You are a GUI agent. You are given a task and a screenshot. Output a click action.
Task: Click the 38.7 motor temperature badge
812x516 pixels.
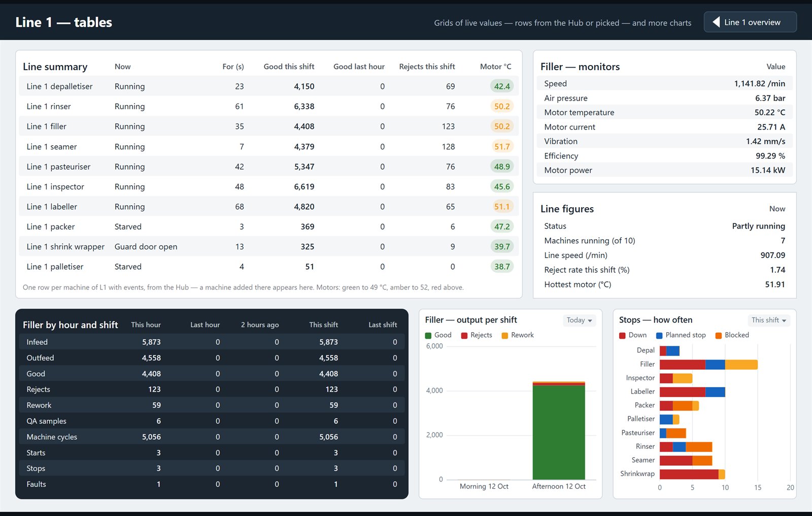point(502,267)
